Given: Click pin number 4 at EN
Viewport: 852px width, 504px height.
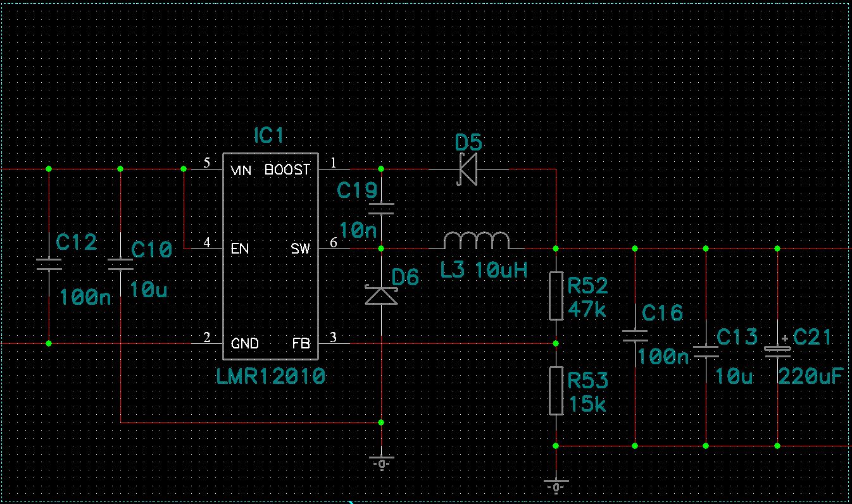Looking at the screenshot, I should [206, 242].
